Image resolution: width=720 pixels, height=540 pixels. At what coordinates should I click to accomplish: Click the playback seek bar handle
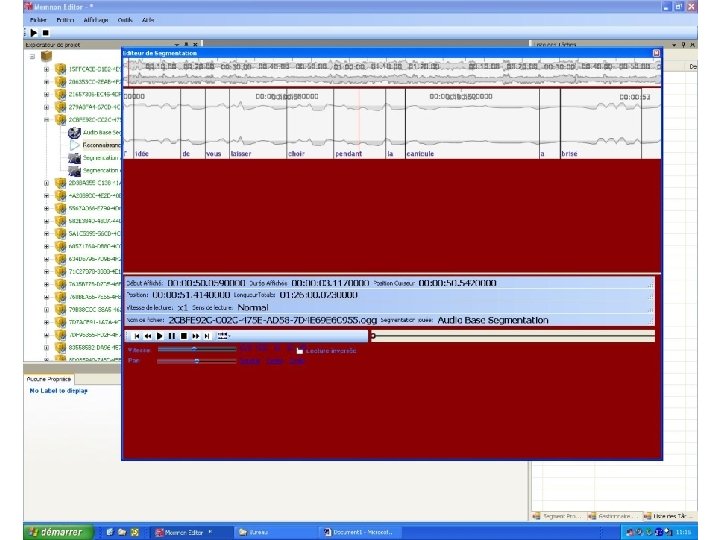(x=373, y=336)
